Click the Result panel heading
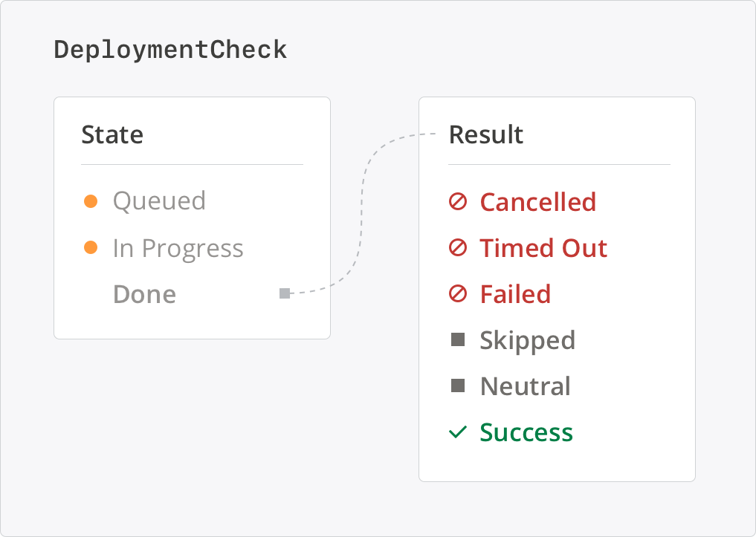This screenshot has height=537, width=756. pos(486,134)
